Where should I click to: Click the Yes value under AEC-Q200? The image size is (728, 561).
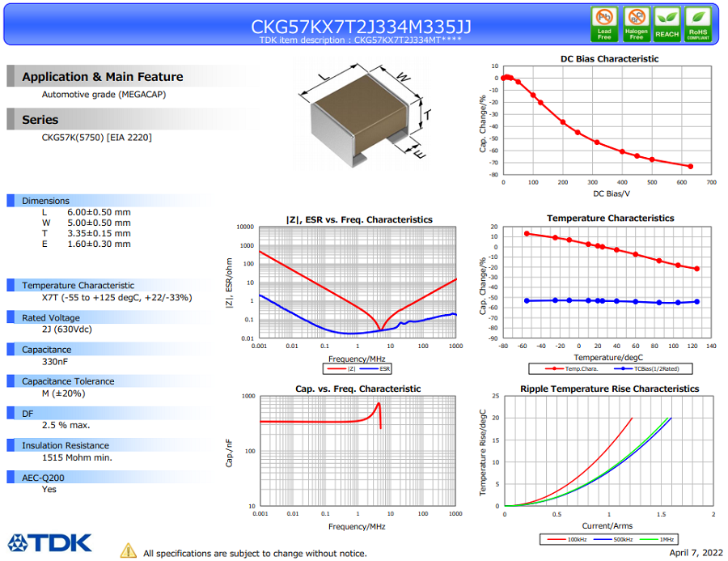point(49,490)
